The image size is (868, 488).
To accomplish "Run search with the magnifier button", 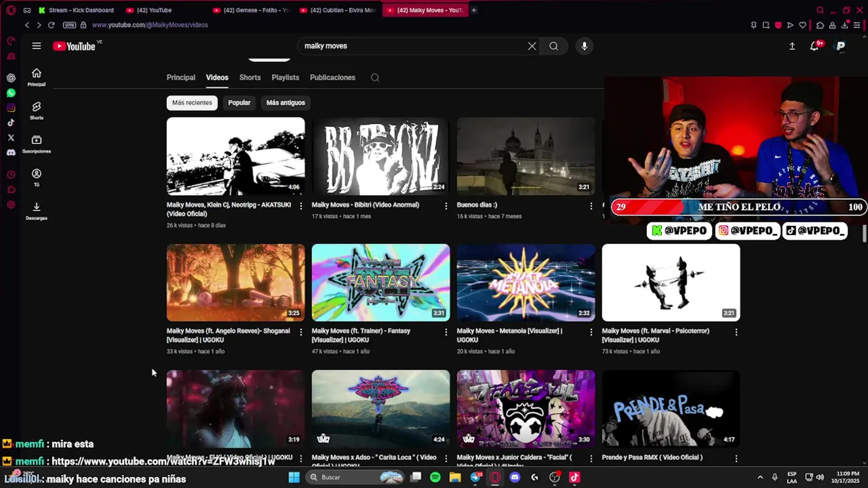I will [x=554, y=46].
